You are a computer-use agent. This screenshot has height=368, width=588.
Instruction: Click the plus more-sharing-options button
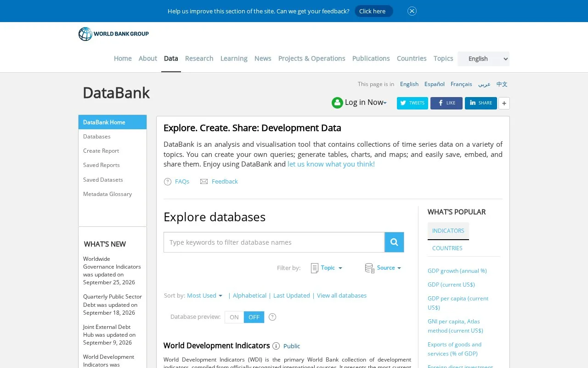pos(504,103)
